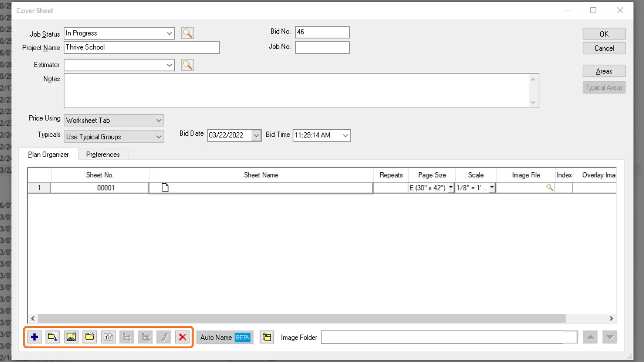644x362 pixels.
Task: Click the red X delete sheet icon
Action: pos(182,337)
